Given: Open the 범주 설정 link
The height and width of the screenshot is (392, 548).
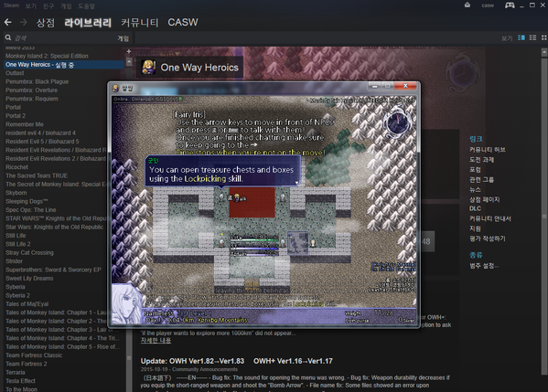Looking at the screenshot, I should click(x=483, y=266).
